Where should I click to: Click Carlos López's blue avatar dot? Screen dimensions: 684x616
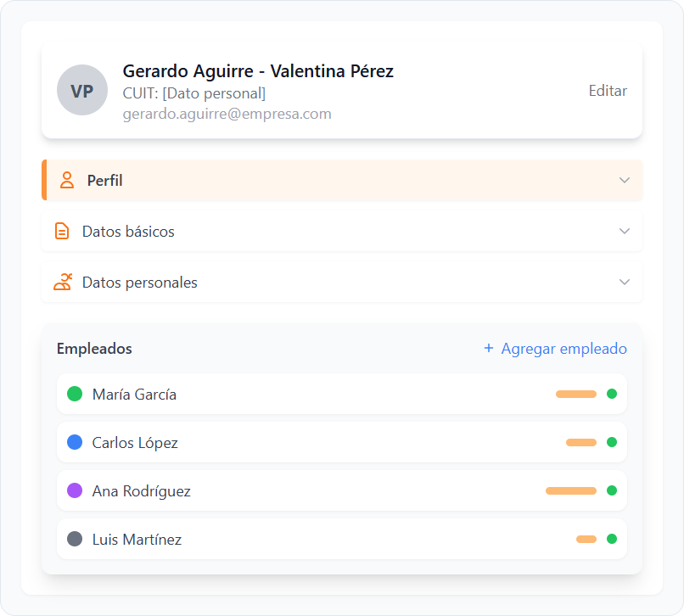click(75, 442)
